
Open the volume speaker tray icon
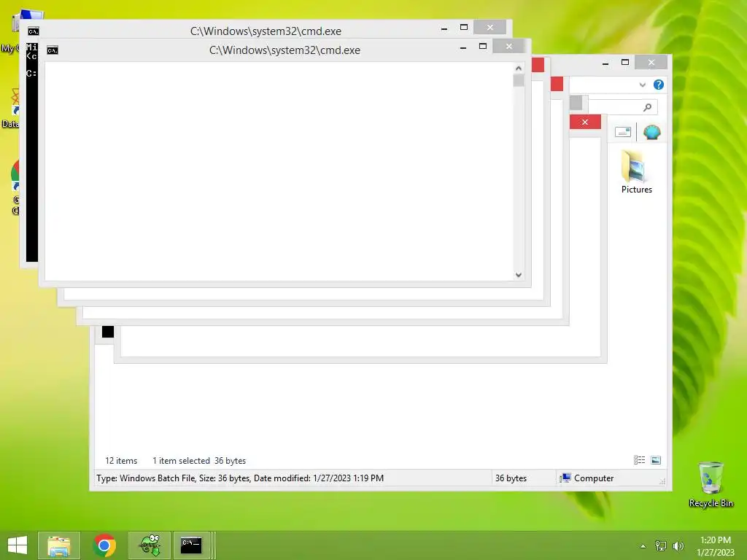point(678,546)
